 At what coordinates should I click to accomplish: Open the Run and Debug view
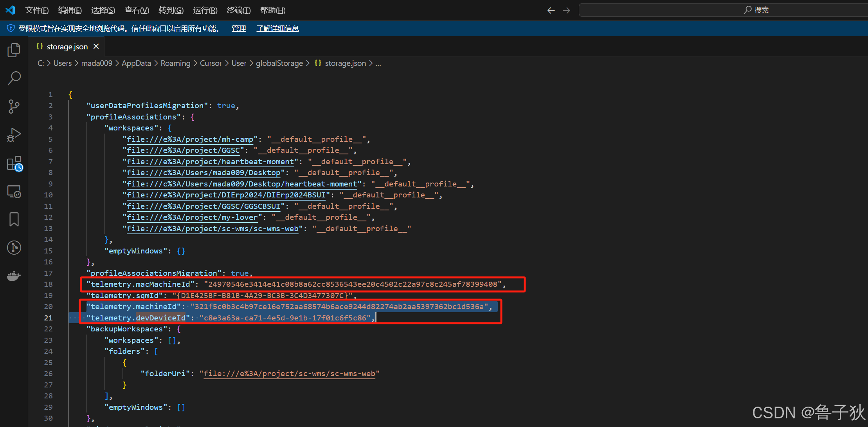point(14,135)
